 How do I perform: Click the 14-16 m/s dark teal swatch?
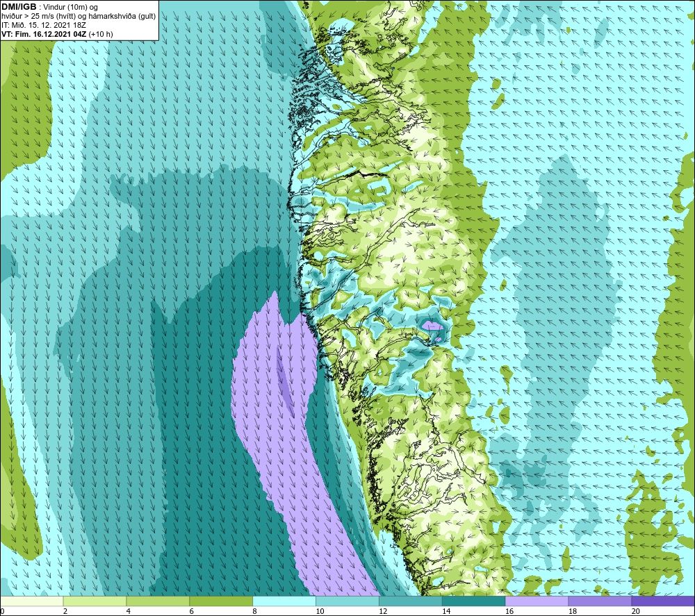(474, 601)
